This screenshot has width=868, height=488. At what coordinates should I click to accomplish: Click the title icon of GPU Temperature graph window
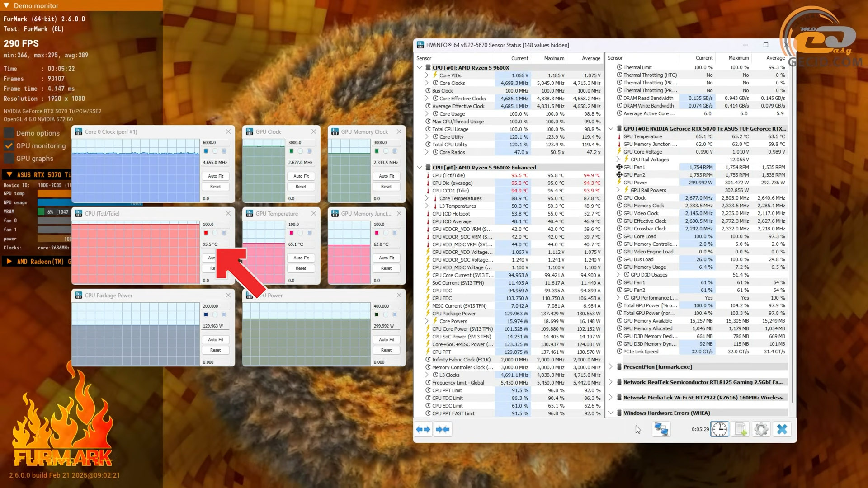[250, 213]
